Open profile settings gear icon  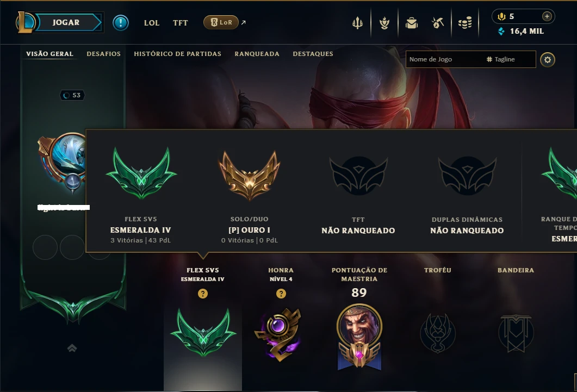click(x=548, y=60)
